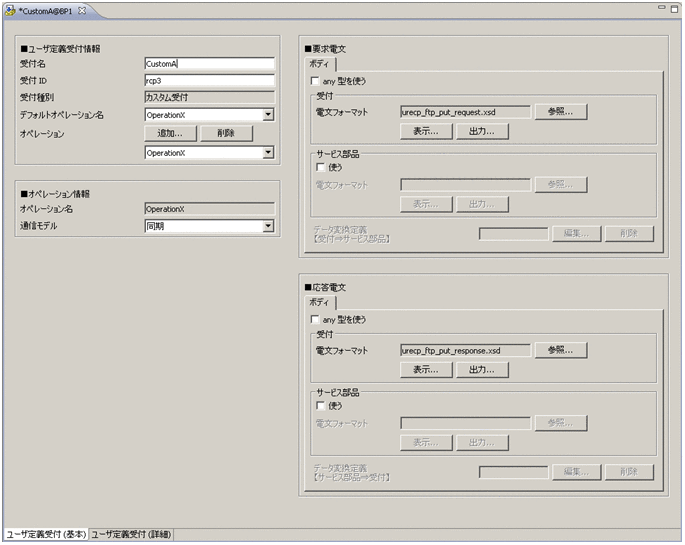The height and width of the screenshot is (545, 685).
Task: Select the ボディ tab in 応答電文
Action: 322,302
